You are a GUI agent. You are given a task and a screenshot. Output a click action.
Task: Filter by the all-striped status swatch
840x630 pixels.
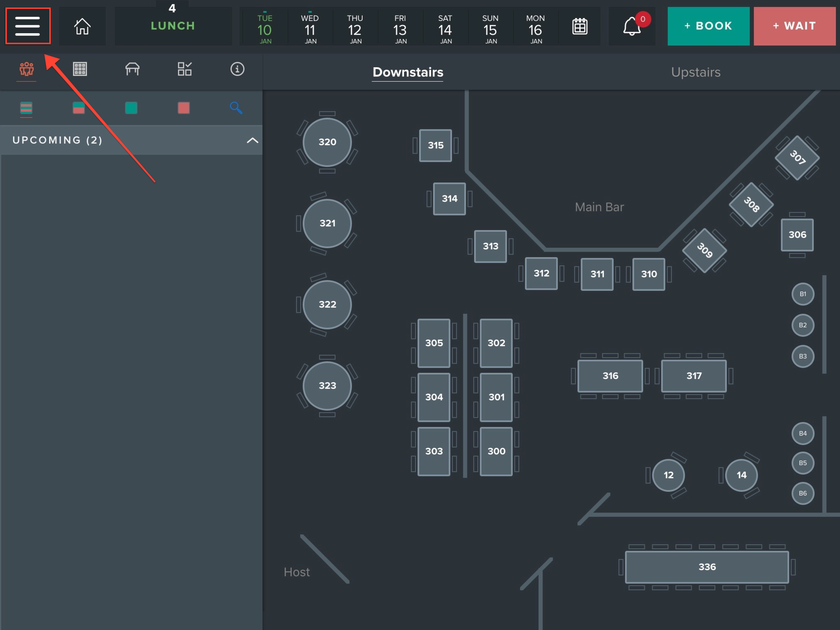point(26,108)
